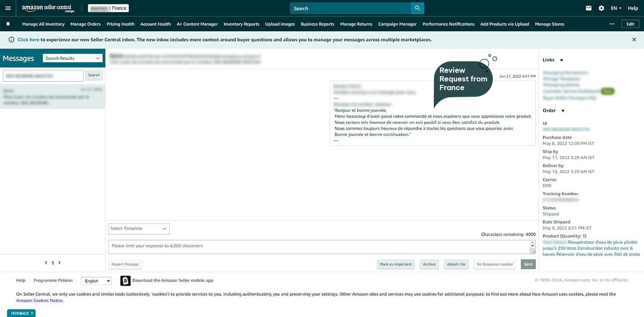Open the three-dots more menu

(x=612, y=24)
